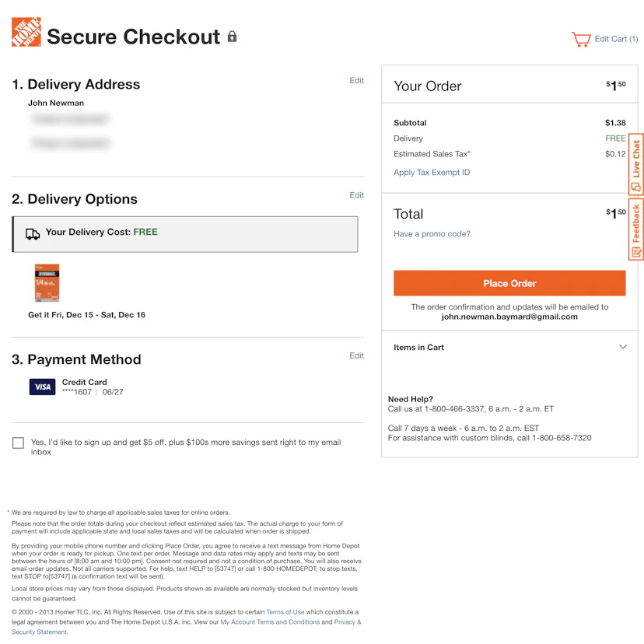This screenshot has width=644, height=644.
Task: Click the shopping cart icon
Action: [x=581, y=40]
